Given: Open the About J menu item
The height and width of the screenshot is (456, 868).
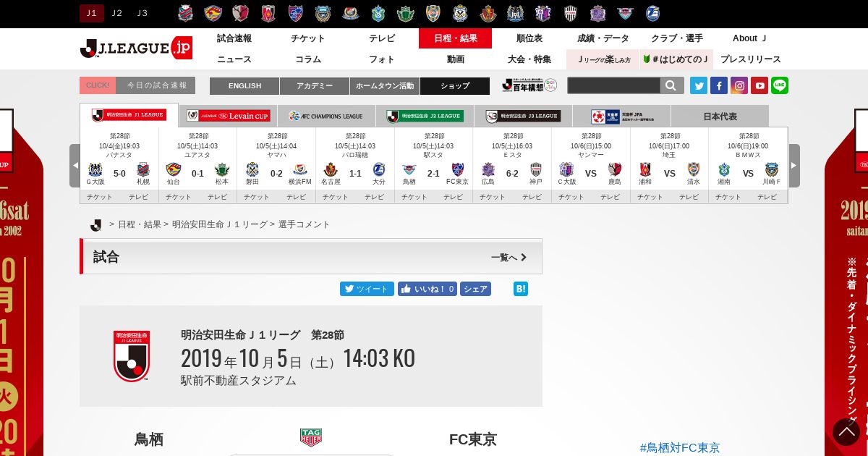Looking at the screenshot, I should coord(751,38).
